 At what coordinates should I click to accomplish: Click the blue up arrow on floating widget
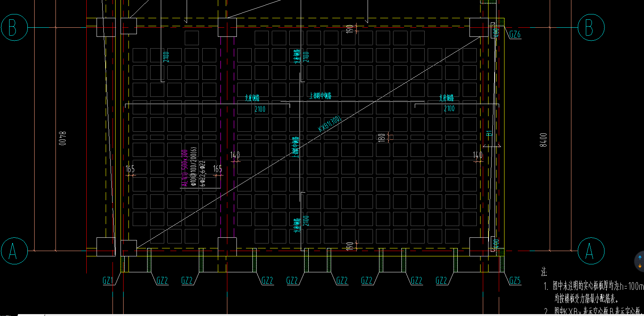point(640,258)
